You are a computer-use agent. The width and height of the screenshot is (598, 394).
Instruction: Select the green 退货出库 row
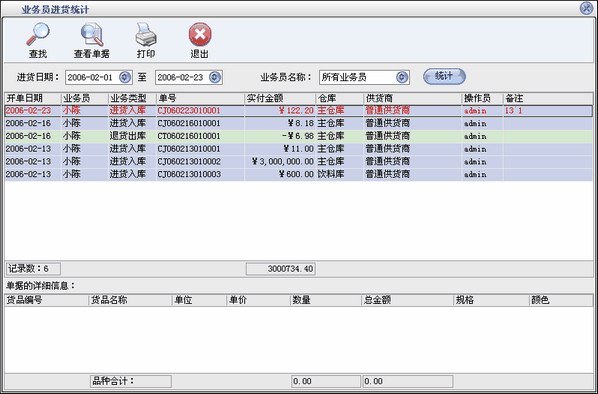299,136
